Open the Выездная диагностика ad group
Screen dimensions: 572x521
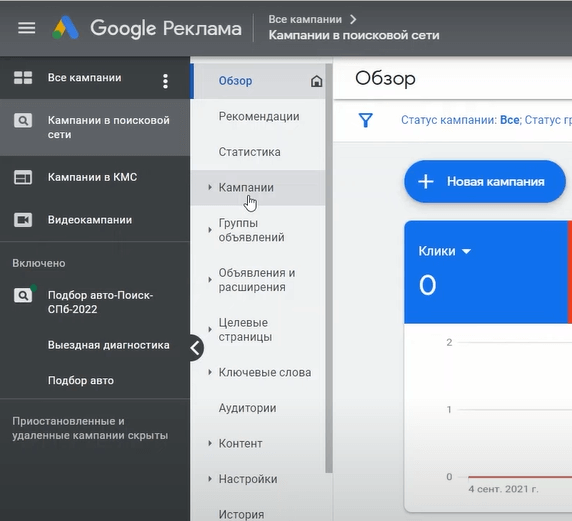pos(108,345)
